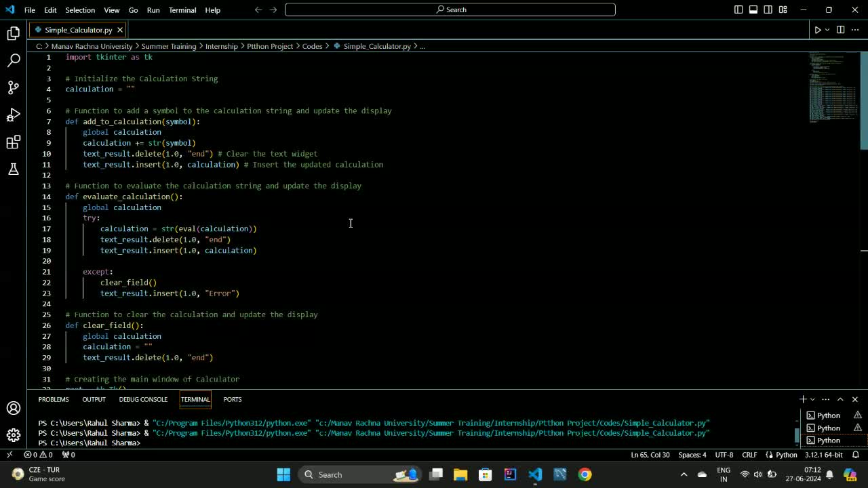Open the Search view in activity bar
The width and height of the screenshot is (868, 488).
pyautogui.click(x=14, y=60)
